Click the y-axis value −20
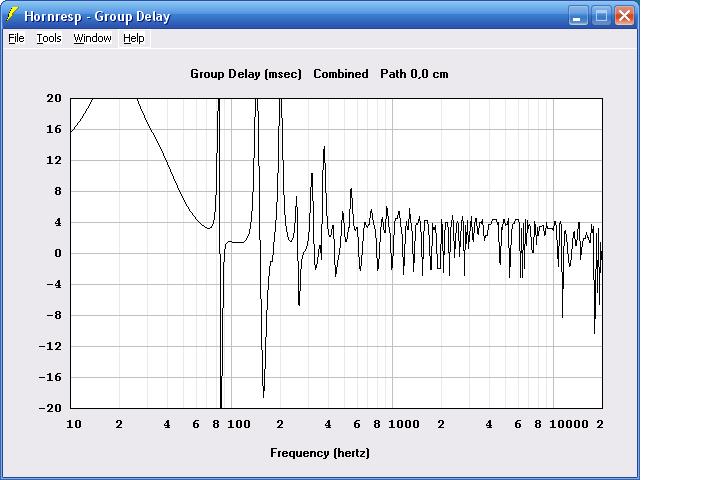705x480 pixels. pos(50,408)
